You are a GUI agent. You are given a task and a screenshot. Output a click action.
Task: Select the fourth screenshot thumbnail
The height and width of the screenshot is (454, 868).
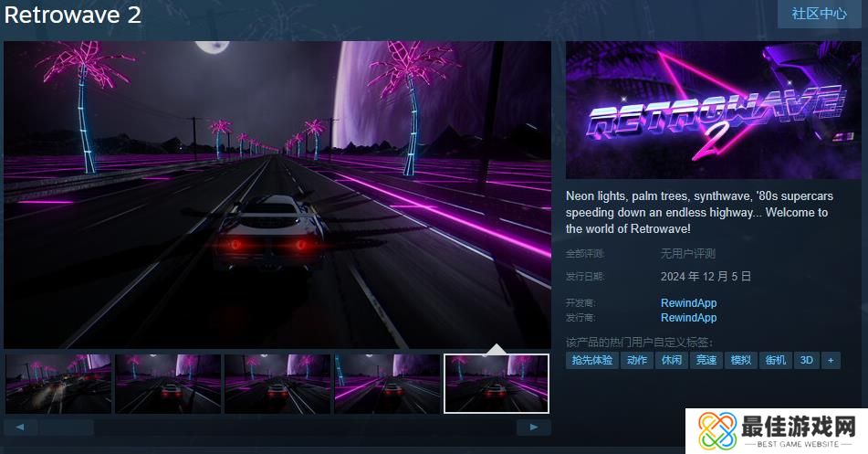coord(387,384)
